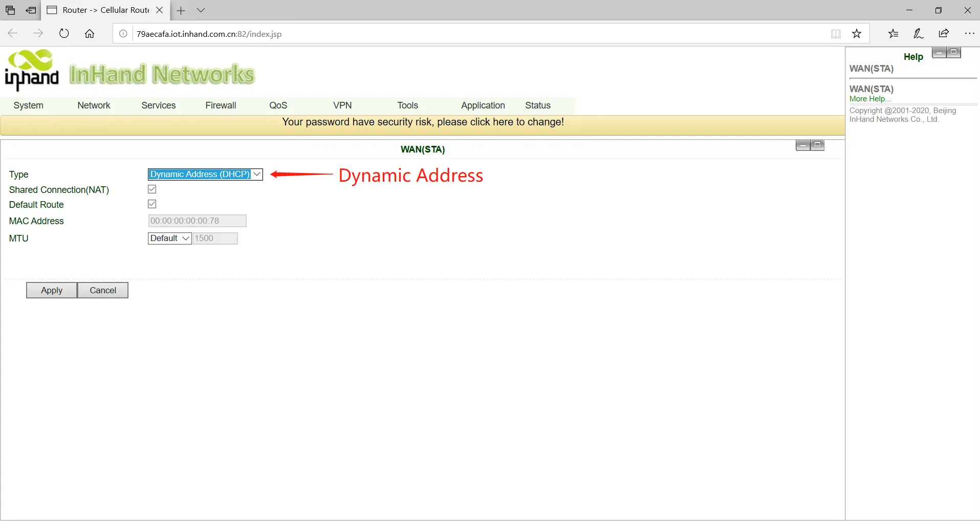Open the Reading view icon

(x=836, y=34)
